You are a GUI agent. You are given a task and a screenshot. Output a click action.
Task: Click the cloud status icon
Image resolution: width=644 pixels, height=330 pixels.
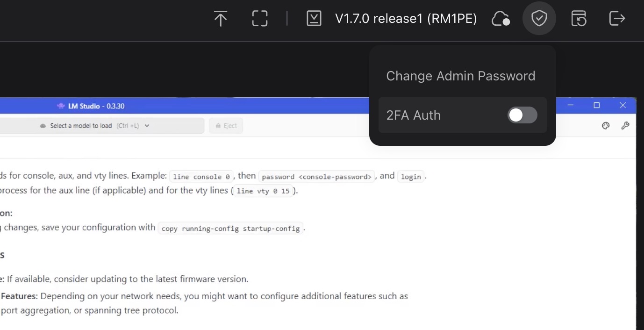(500, 19)
